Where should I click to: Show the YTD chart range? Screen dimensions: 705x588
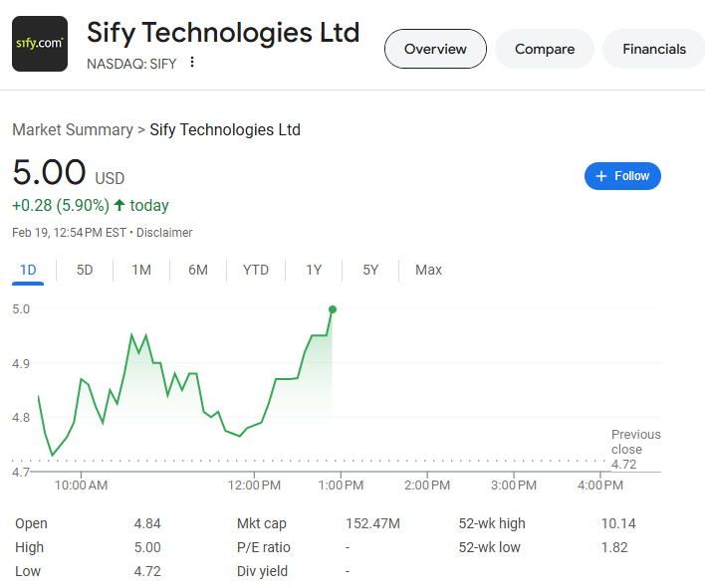(256, 270)
